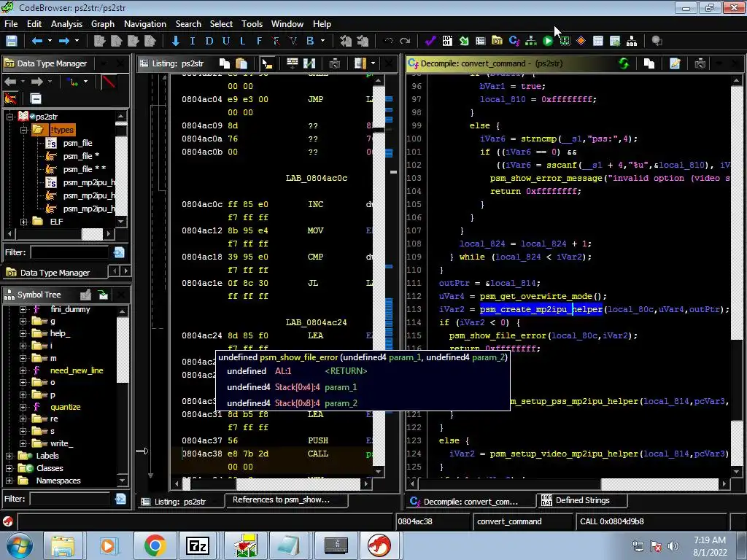Toggle mouse hover mode cursor icon in Listing
This screenshot has height=560, width=747.
[267, 63]
